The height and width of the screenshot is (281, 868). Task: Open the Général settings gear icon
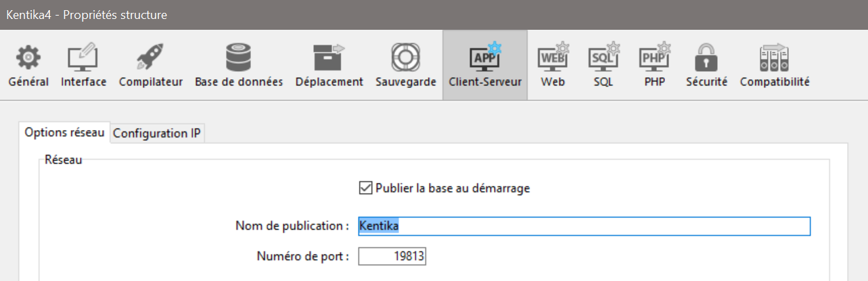[28, 58]
